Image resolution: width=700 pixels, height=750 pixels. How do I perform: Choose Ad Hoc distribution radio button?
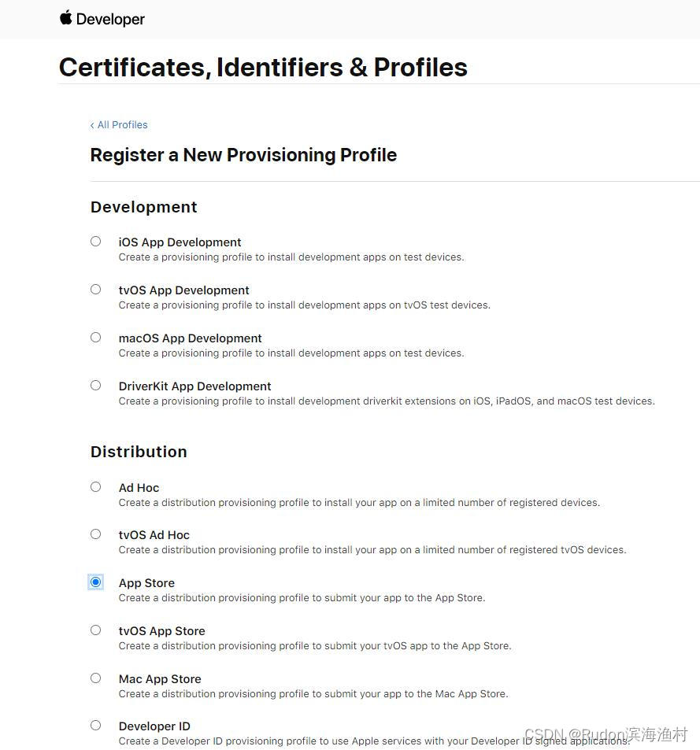(x=96, y=486)
